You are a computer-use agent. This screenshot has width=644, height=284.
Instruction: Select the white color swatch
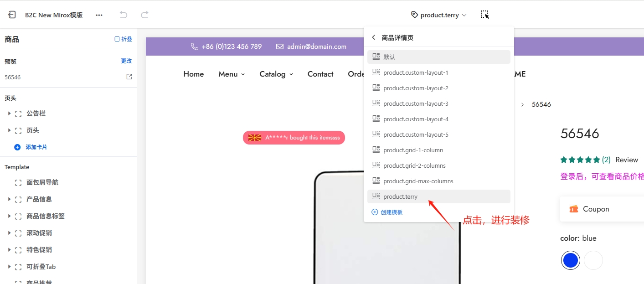[593, 260]
